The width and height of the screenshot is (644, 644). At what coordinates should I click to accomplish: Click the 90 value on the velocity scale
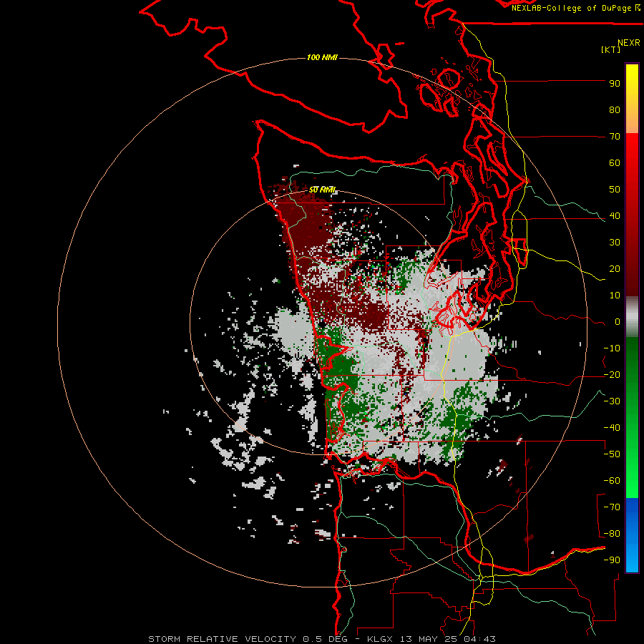click(615, 84)
